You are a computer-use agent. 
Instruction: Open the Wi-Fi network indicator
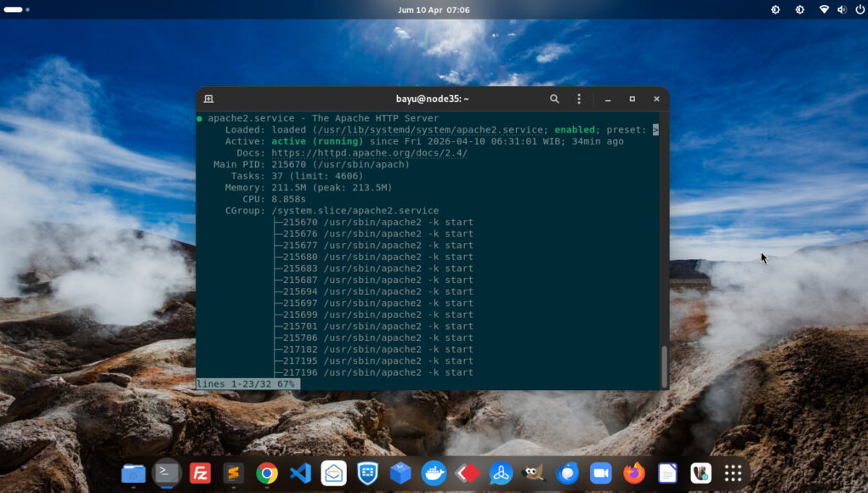[824, 9]
